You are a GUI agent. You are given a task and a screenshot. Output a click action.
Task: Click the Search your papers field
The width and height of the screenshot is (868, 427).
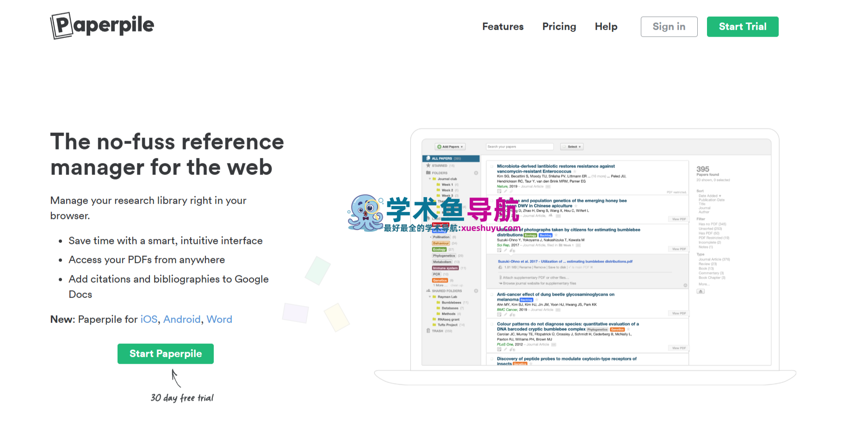(519, 147)
